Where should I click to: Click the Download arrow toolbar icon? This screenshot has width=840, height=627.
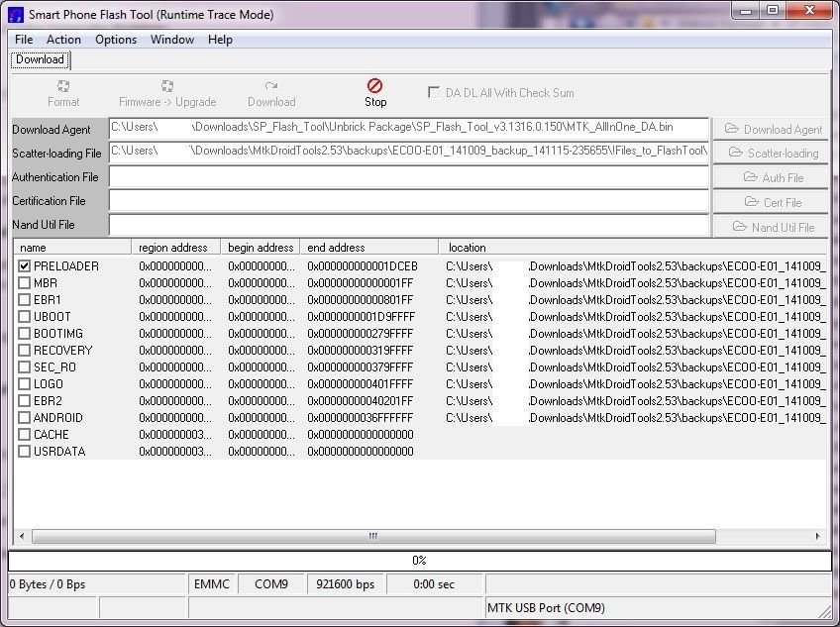(271, 86)
